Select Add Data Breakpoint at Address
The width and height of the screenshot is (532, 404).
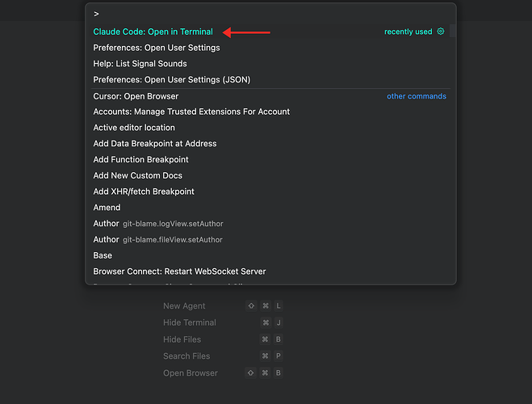tap(270, 144)
